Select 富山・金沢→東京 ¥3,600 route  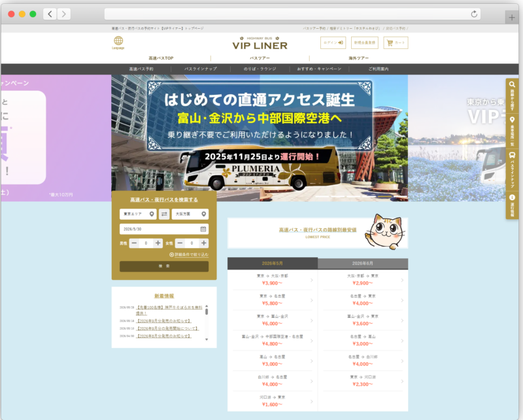(x=363, y=320)
